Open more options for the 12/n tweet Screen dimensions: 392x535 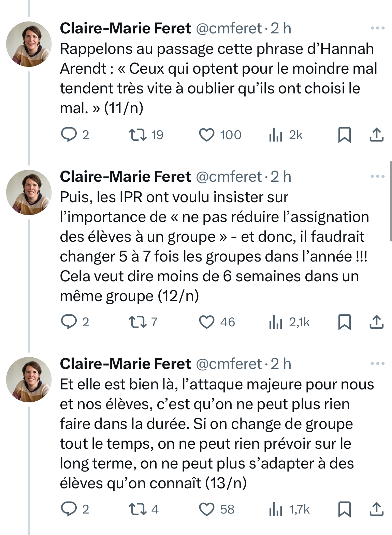(x=377, y=177)
